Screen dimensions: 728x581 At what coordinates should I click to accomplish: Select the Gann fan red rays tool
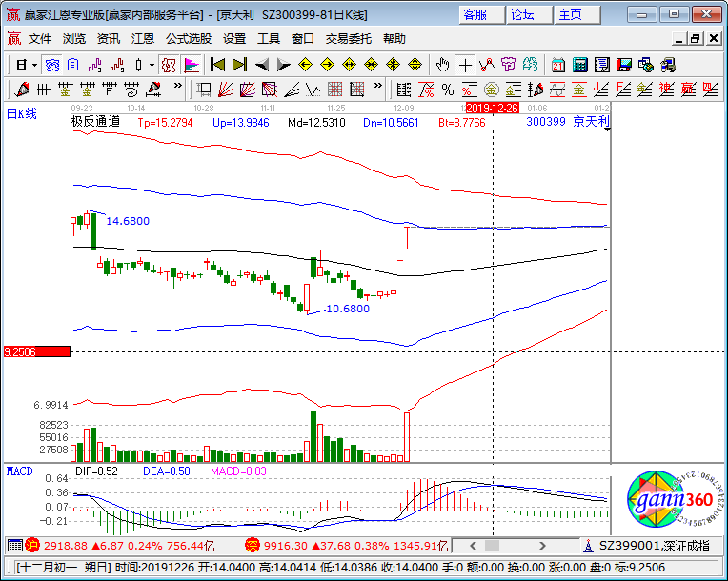pyautogui.click(x=226, y=90)
